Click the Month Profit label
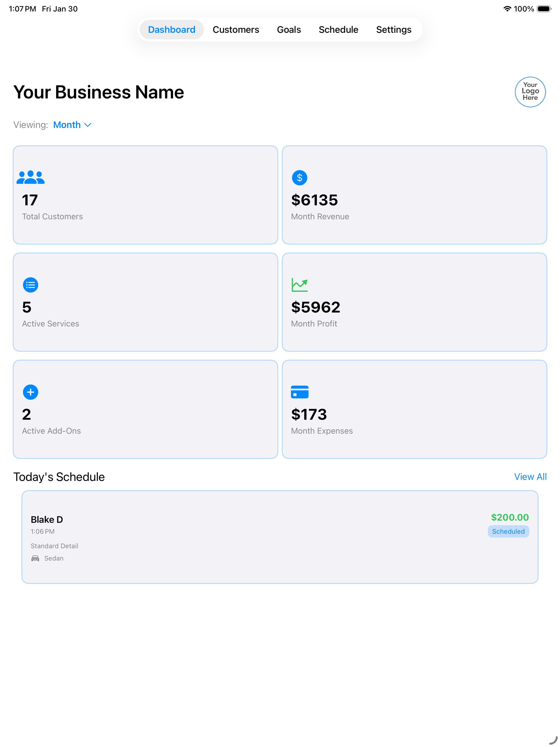 pyautogui.click(x=314, y=323)
